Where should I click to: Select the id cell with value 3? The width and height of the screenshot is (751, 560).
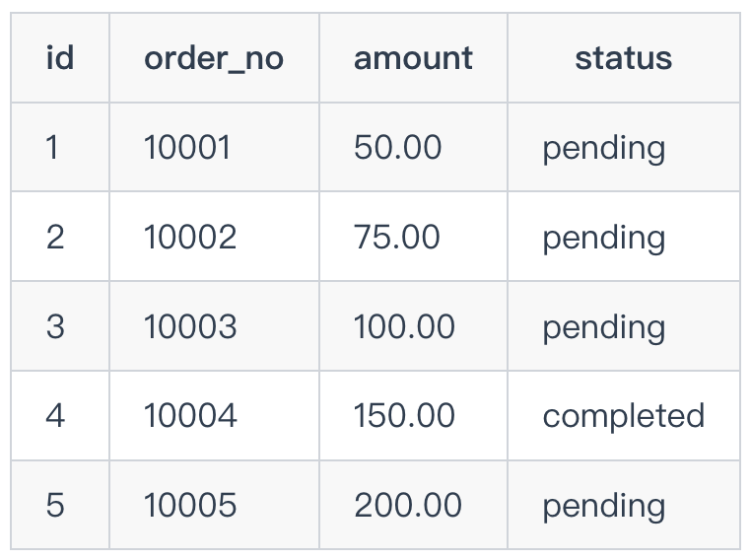[x=60, y=326]
